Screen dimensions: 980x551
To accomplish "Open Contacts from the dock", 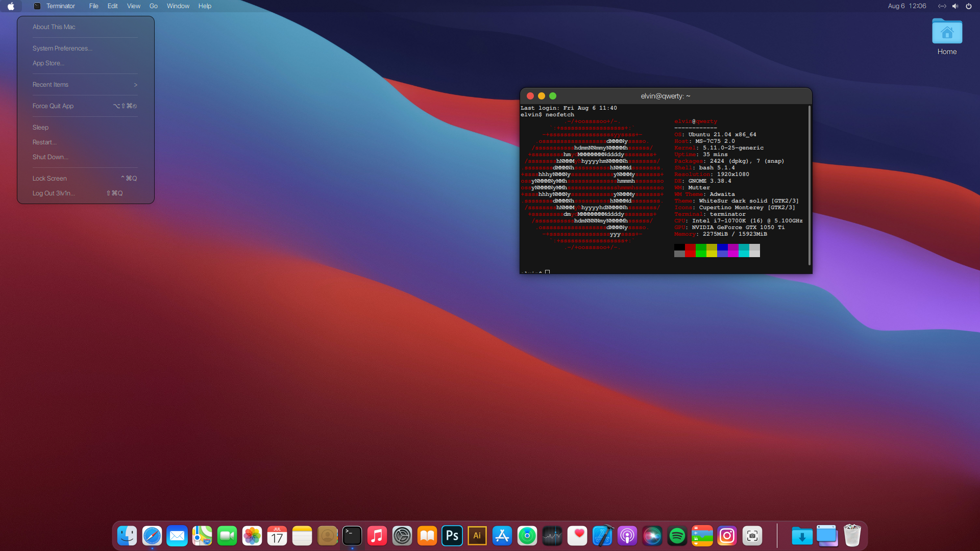I will 327,536.
